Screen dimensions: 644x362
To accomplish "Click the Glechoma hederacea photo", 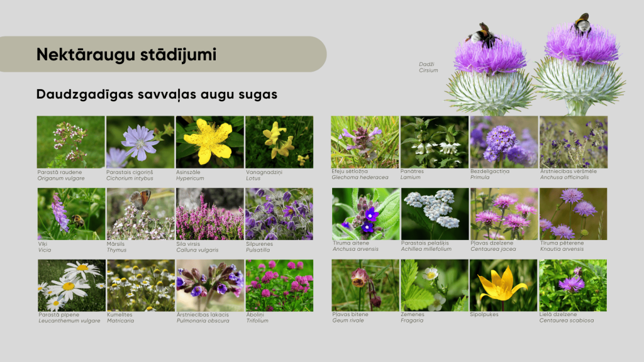I will click(x=365, y=141).
